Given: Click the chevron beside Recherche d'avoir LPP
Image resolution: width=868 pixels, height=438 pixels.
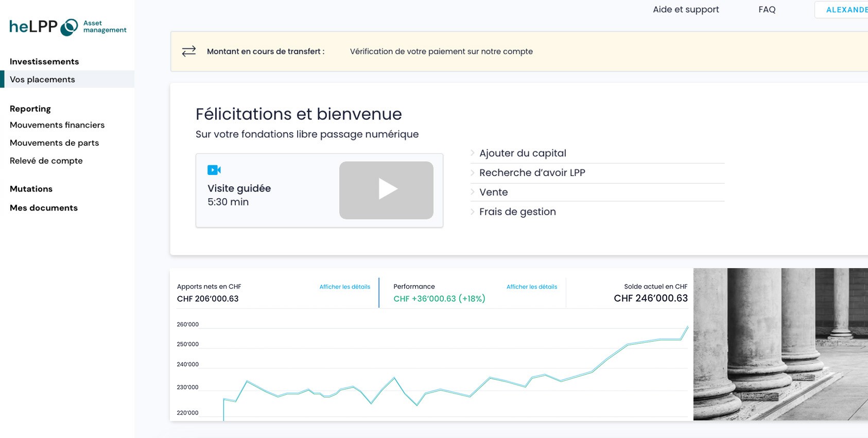Looking at the screenshot, I should tap(472, 173).
